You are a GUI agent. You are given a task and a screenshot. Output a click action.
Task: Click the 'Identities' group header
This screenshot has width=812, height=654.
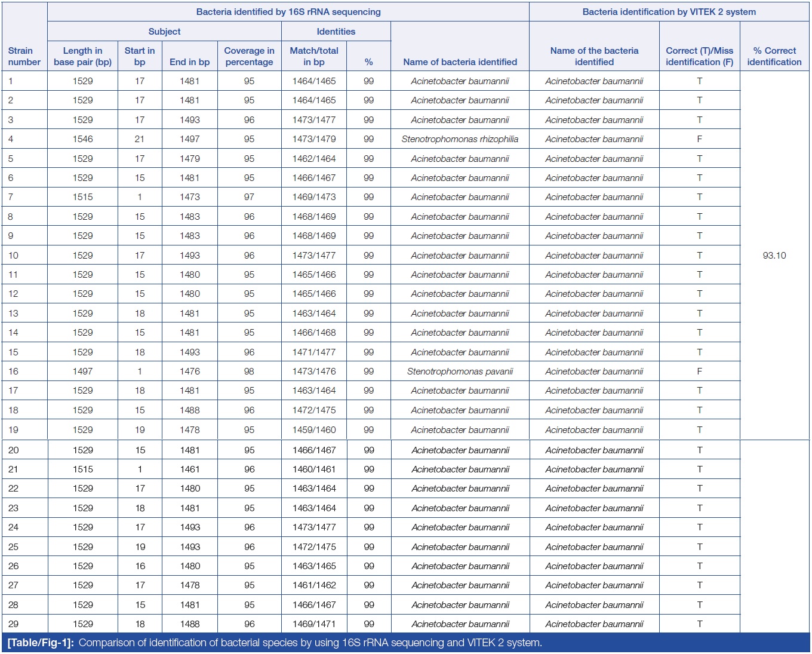[336, 32]
